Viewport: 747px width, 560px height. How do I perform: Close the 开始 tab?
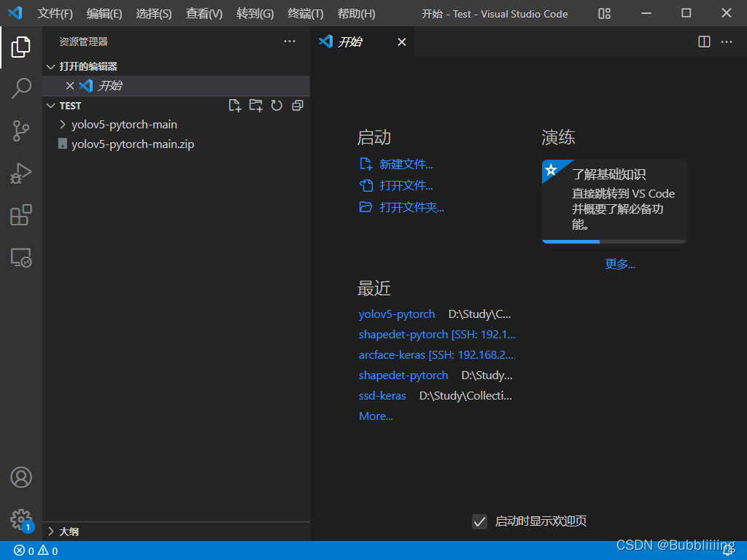pos(402,42)
